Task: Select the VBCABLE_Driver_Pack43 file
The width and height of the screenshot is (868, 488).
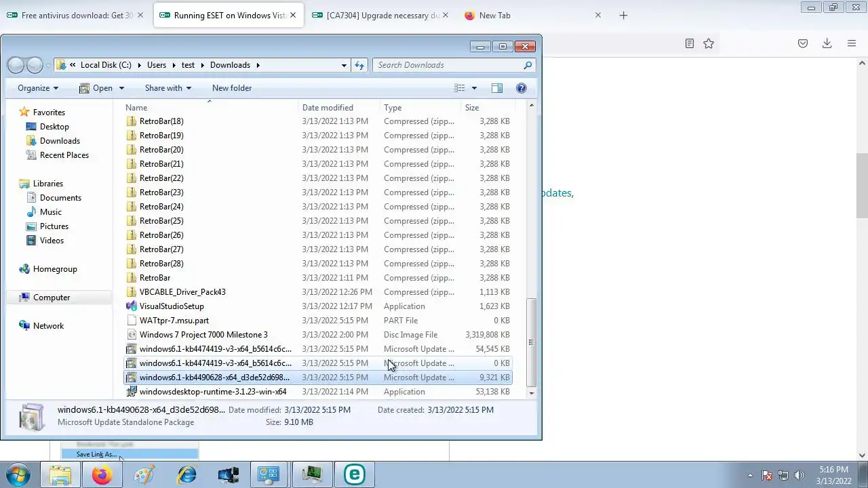Action: [x=317, y=292]
